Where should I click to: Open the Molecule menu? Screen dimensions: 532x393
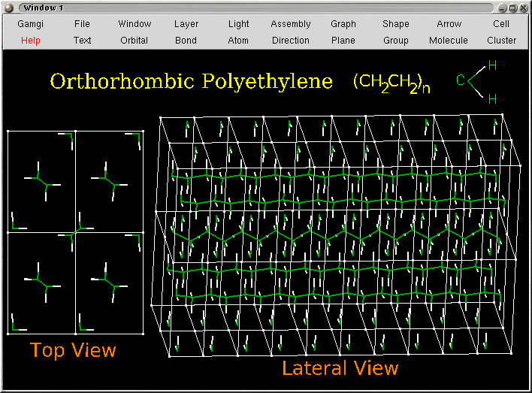pos(449,41)
